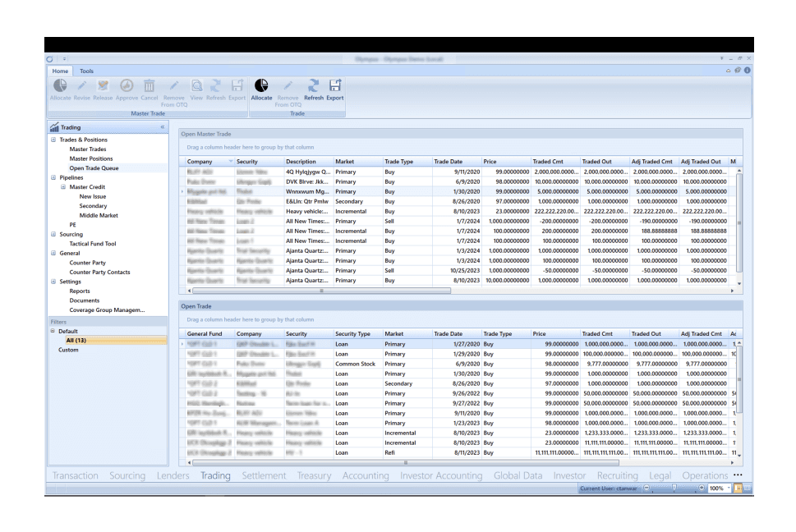The height and width of the screenshot is (532, 796).
Task: Select Master Trades in navigation tree
Action: [x=87, y=149]
